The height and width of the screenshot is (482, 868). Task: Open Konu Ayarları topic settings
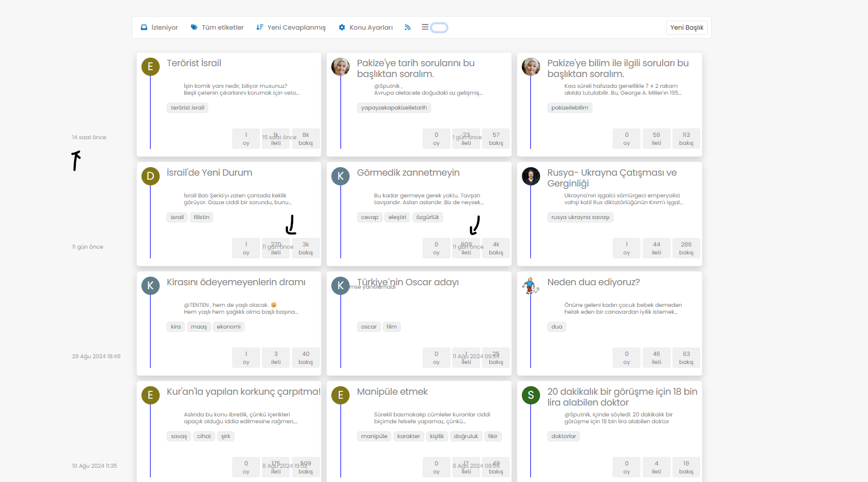366,27
